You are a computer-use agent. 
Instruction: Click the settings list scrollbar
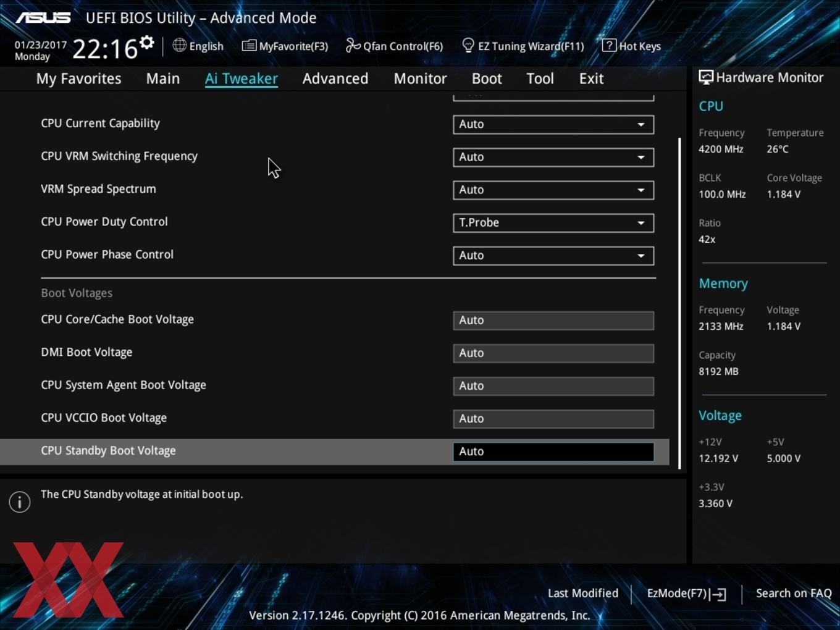coord(679,303)
